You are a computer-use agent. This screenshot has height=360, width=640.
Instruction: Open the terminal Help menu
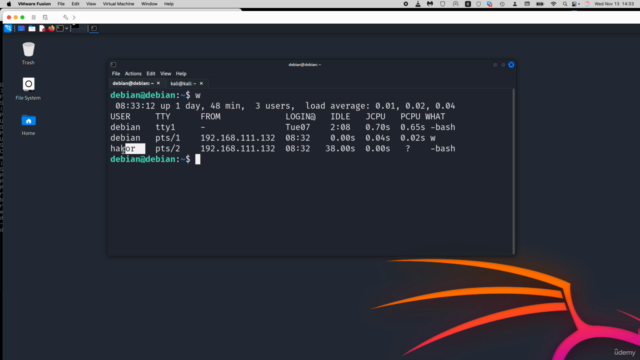181,74
